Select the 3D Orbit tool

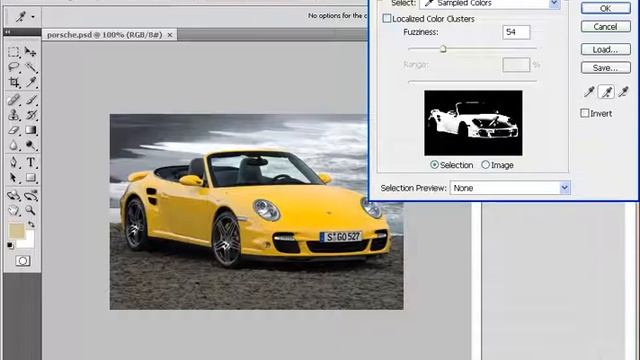[31, 196]
